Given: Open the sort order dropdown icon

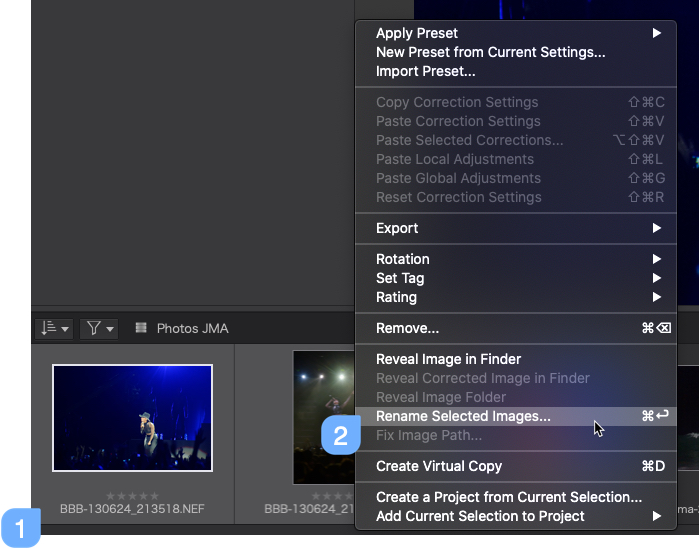Looking at the screenshot, I should (54, 329).
